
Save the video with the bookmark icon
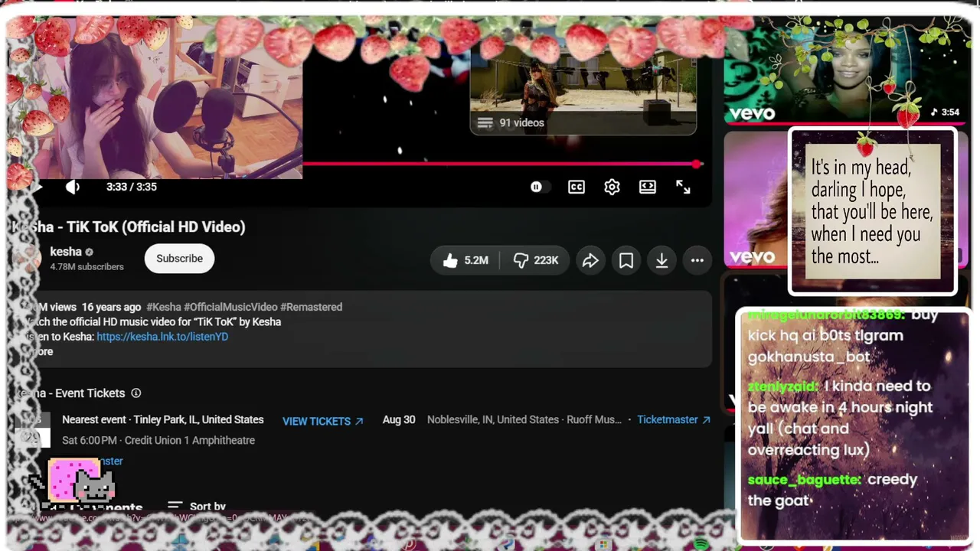pos(626,260)
